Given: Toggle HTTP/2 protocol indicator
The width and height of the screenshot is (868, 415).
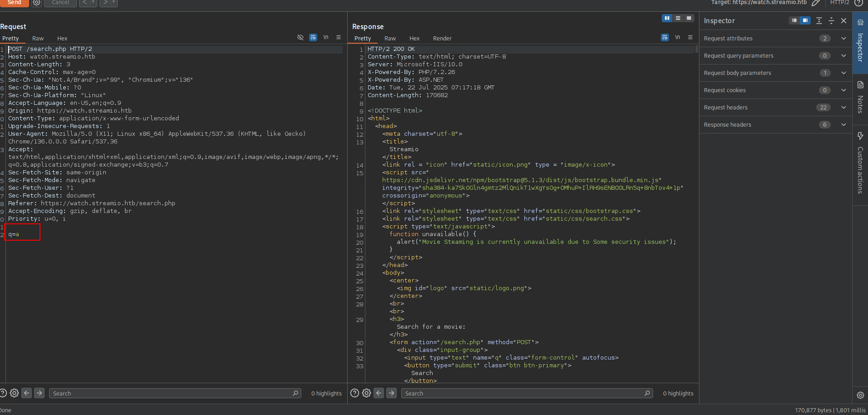Looking at the screenshot, I should coord(839,3).
